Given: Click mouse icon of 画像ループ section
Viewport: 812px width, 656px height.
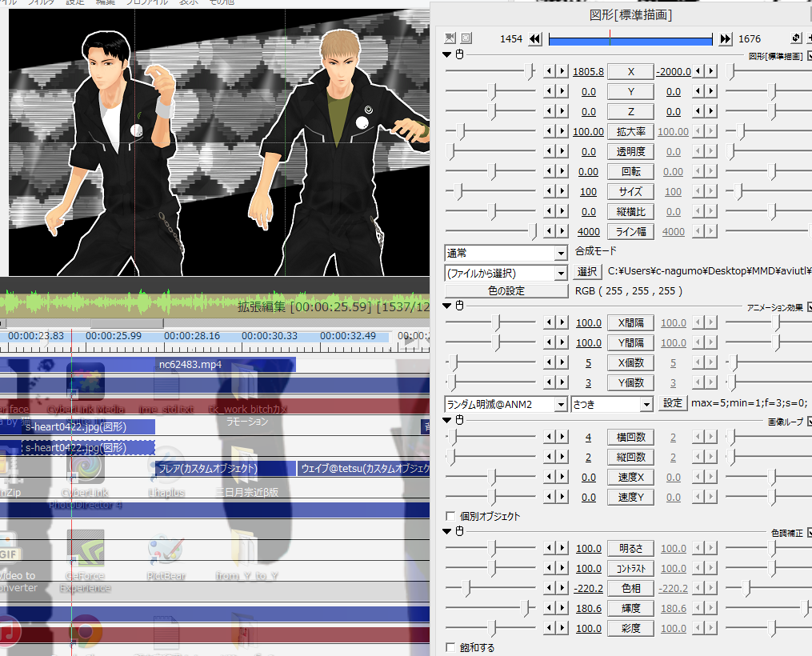Looking at the screenshot, I should (x=459, y=421).
